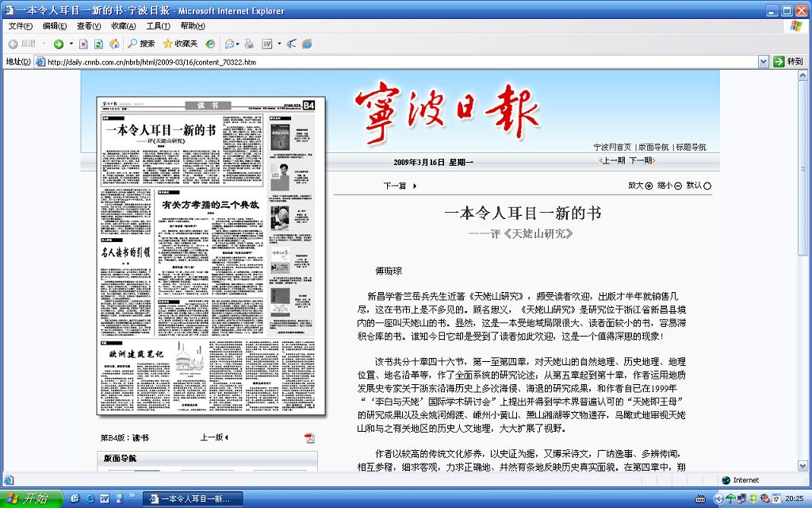The height and width of the screenshot is (508, 812).
Task: Click the Windows flag throbber icon
Action: 796,26
